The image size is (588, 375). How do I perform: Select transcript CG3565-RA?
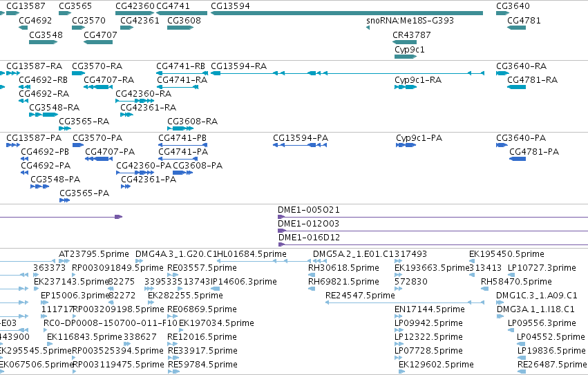(x=65, y=128)
